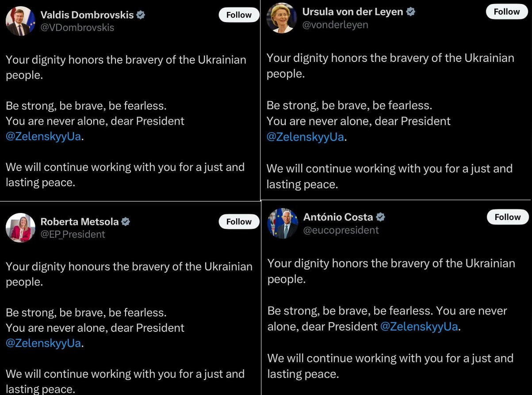532x395 pixels.
Task: Follow Ursula von der Leyen
Action: [507, 12]
